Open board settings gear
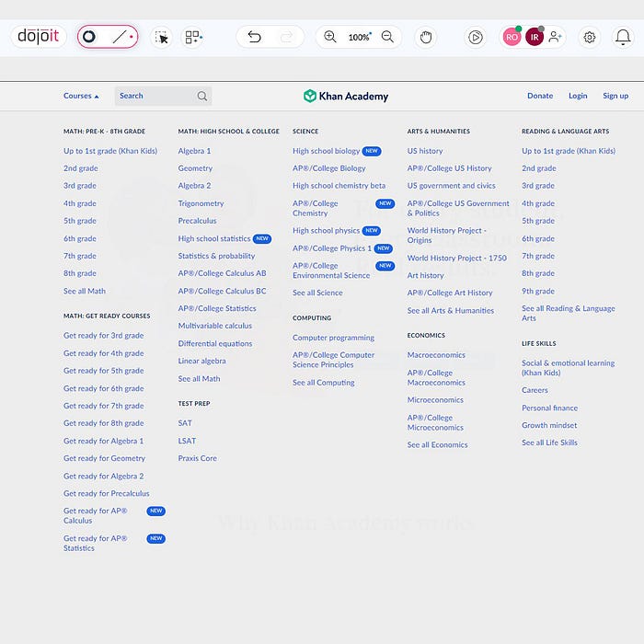Viewport: 644px width, 644px height. [590, 38]
